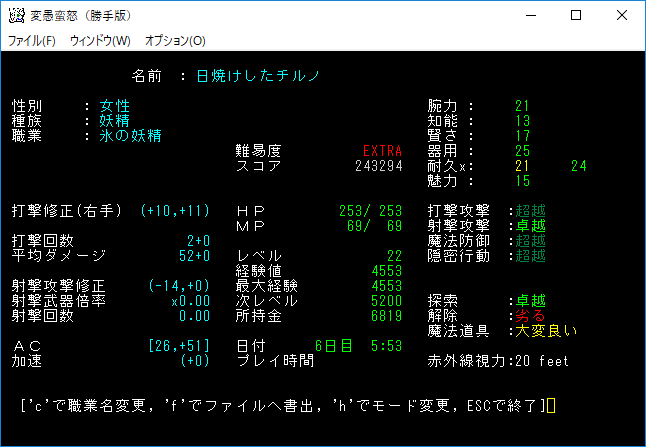Click the character name 日焼けしたチルノ

[258, 76]
